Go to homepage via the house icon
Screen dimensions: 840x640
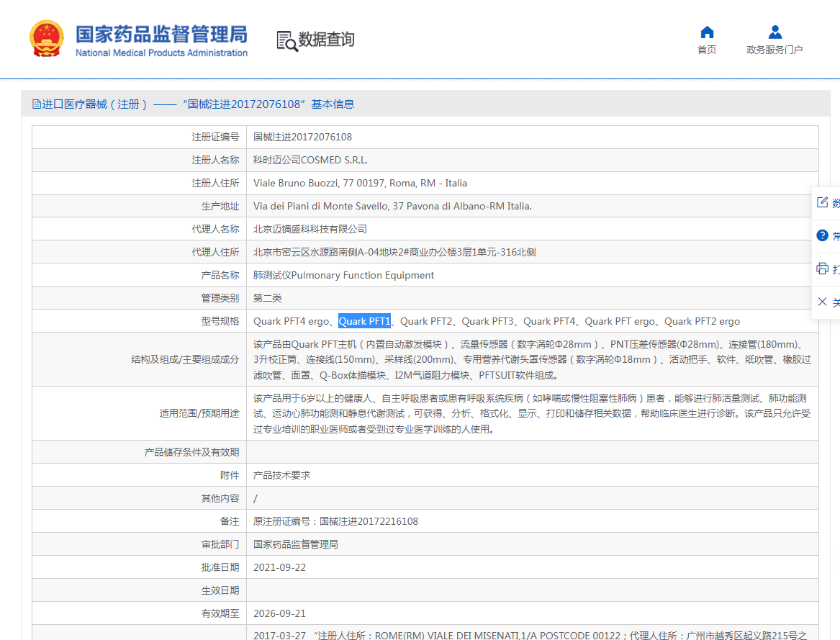(707, 32)
